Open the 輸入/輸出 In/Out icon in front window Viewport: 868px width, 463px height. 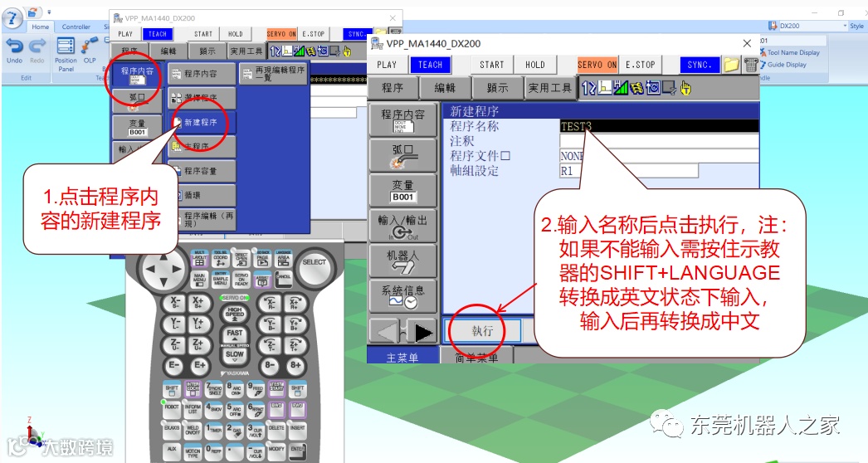(x=402, y=226)
